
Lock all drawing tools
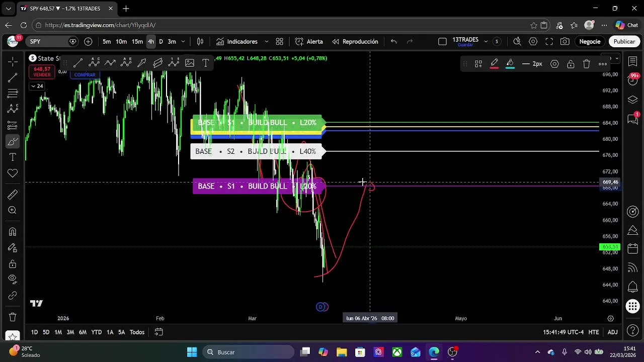click(13, 264)
